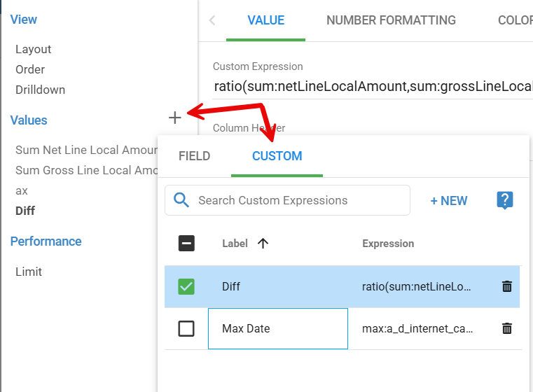This screenshot has height=392, width=533.
Task: Click the plus icon beside Values
Action: pyautogui.click(x=175, y=118)
